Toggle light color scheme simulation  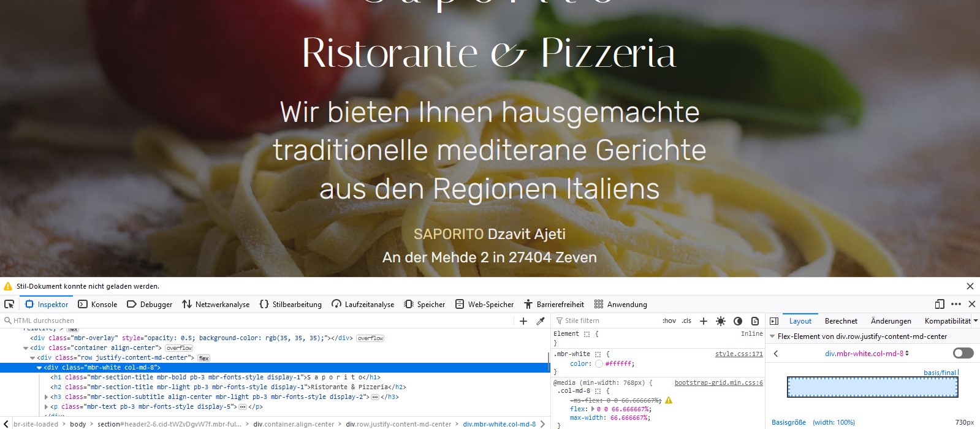[x=721, y=321]
